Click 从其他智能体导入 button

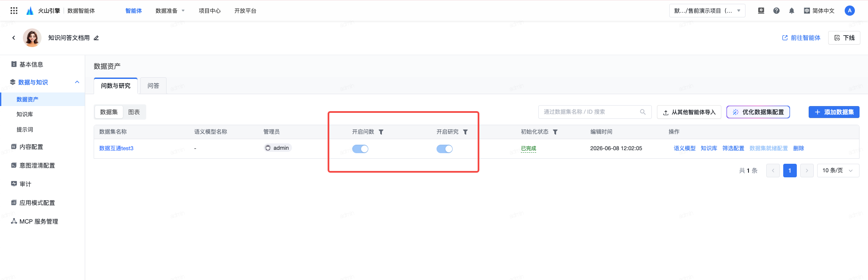689,112
